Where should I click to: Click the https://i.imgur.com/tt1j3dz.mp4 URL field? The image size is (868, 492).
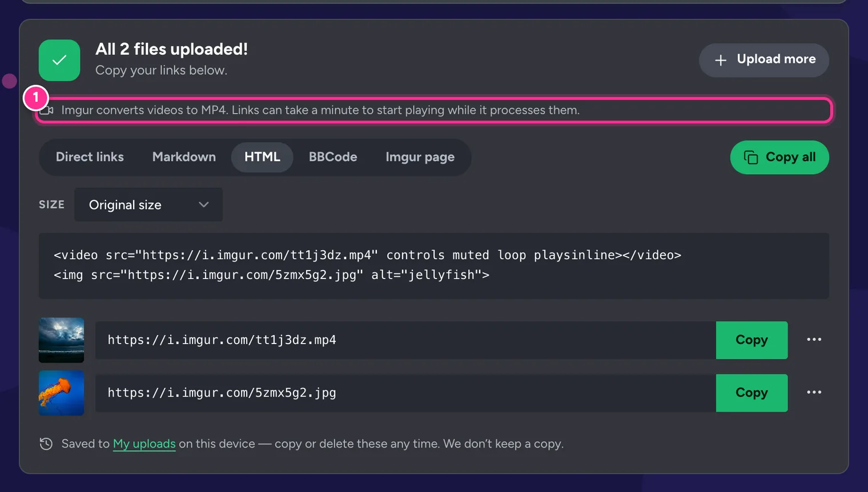click(x=405, y=340)
